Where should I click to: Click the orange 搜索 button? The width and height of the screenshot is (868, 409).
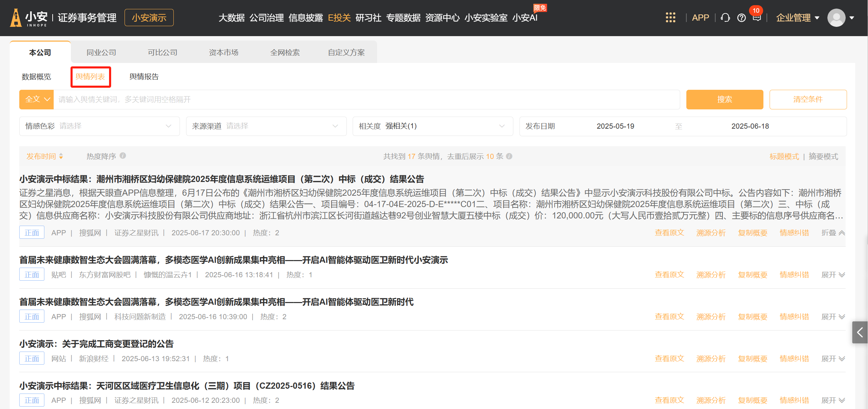[725, 99]
